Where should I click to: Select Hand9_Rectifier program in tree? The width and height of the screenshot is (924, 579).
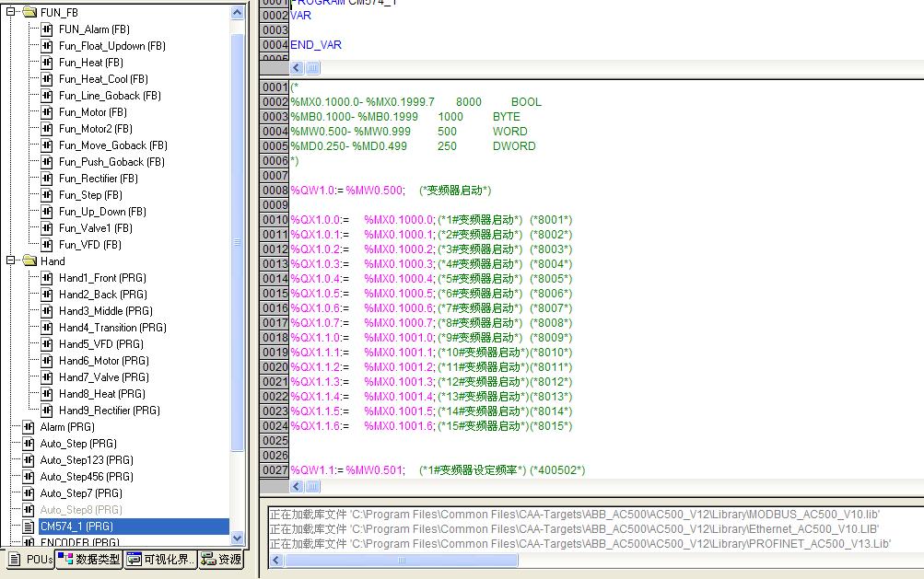109,411
